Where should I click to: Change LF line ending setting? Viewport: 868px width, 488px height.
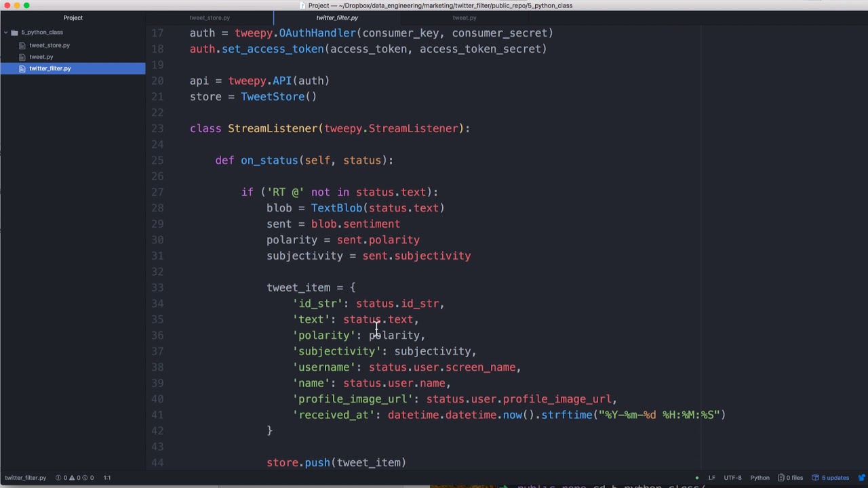(712, 478)
